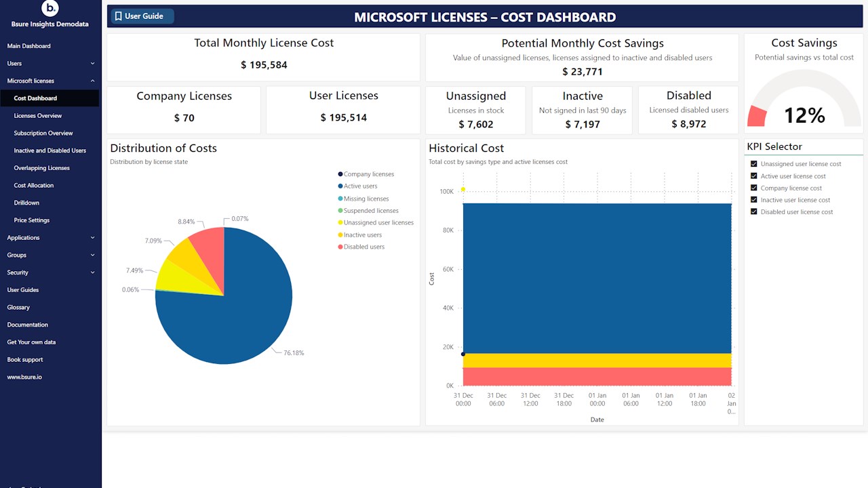Visit the www.bsure.io link
This screenshot has width=868, height=488.
click(x=24, y=377)
